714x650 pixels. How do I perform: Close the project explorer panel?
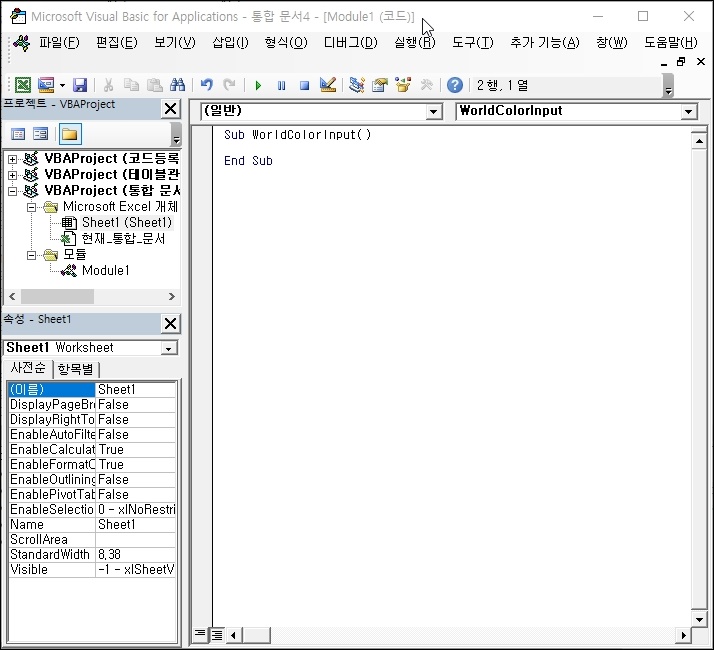(x=170, y=109)
